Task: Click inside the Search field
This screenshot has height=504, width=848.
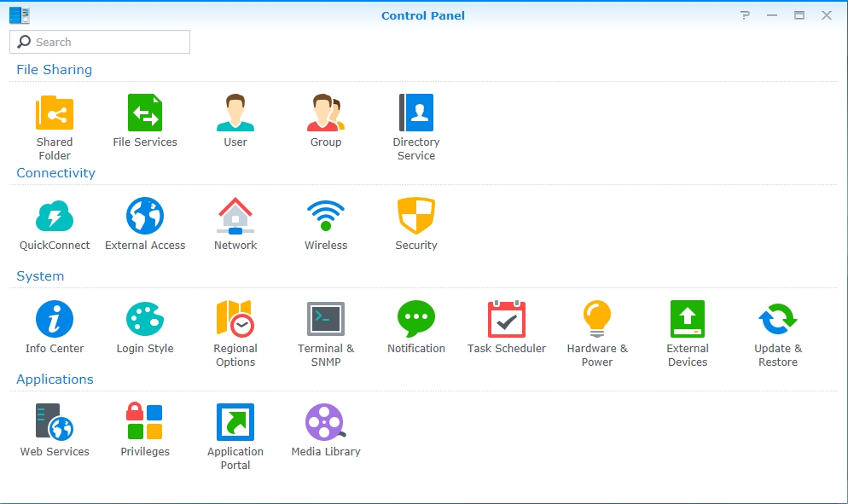Action: [99, 41]
